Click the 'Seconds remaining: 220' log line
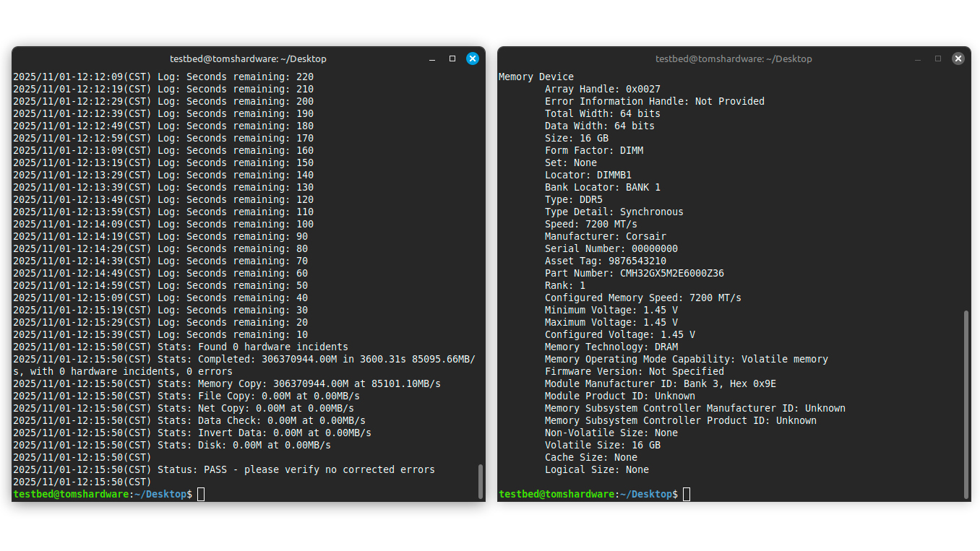Image resolution: width=980 pixels, height=551 pixels. (x=163, y=77)
